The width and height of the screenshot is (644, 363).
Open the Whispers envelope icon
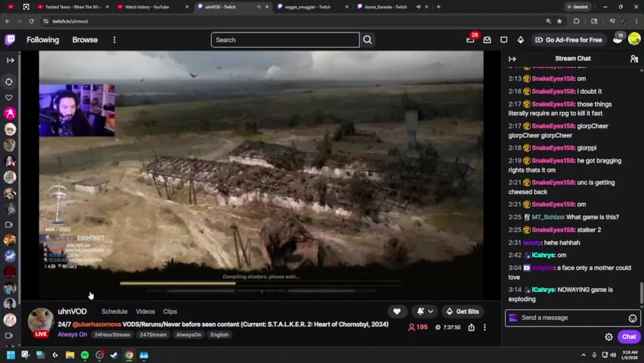tap(487, 40)
